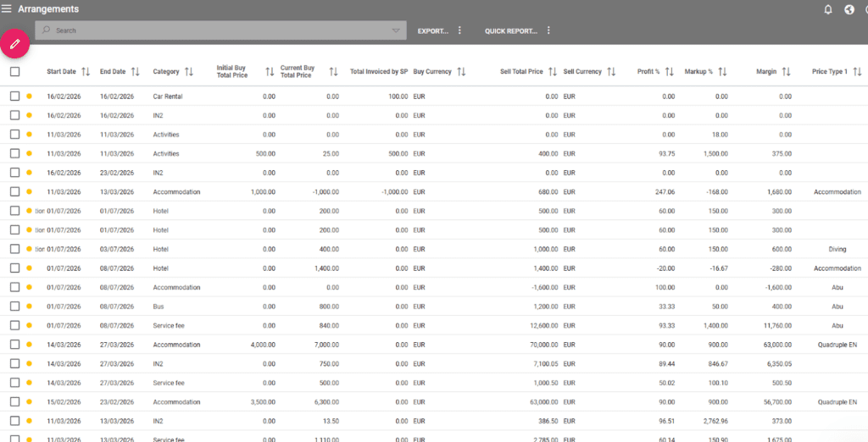Sort by Start Date column
The width and height of the screenshot is (868, 442).
(86, 71)
